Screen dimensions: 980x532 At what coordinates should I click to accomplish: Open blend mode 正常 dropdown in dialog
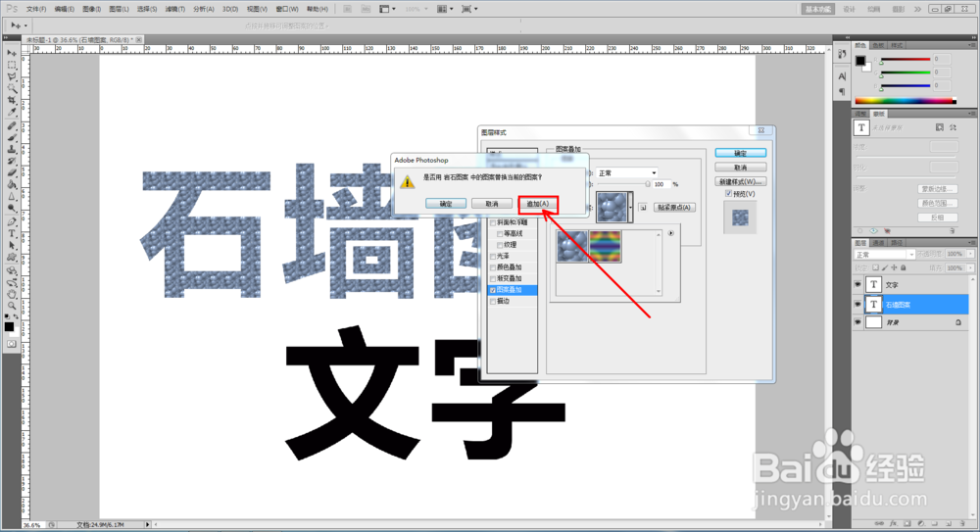tap(627, 173)
